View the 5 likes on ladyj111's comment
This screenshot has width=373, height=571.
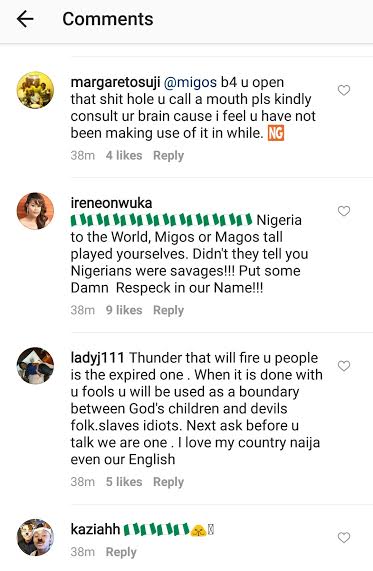click(124, 482)
